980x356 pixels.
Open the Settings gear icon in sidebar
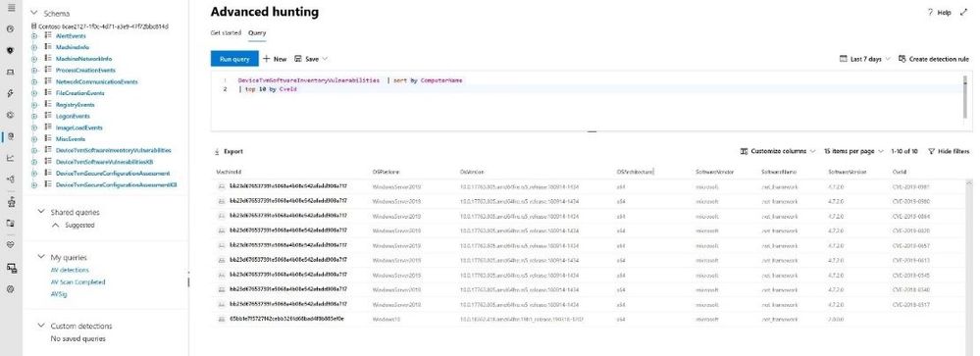(11, 289)
